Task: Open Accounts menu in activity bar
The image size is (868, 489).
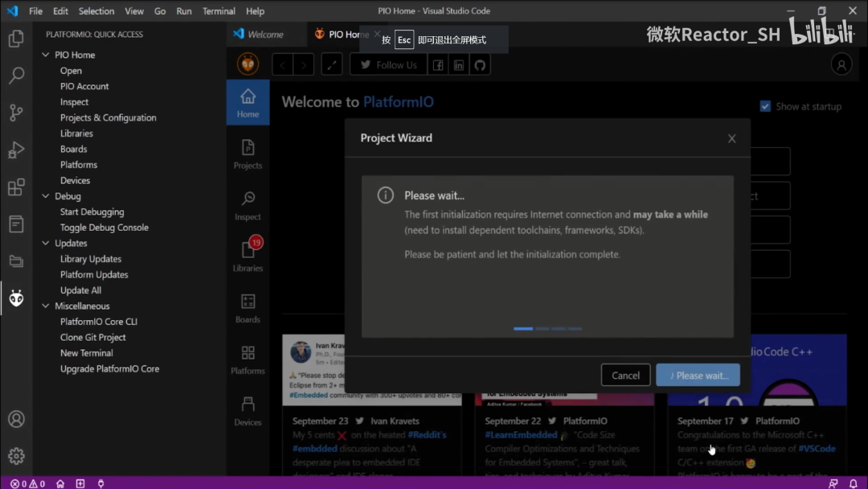Action: pos(16,419)
